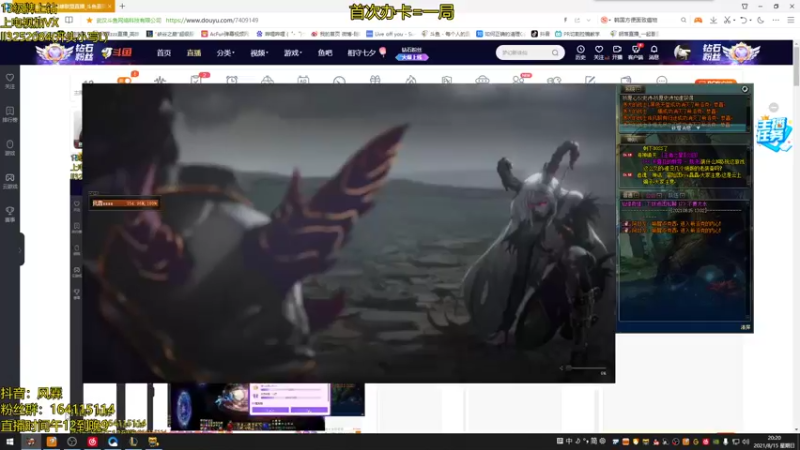Click the magnifier icon in Douyu search box
Viewport: 800px width, 450px height.
click(x=555, y=53)
